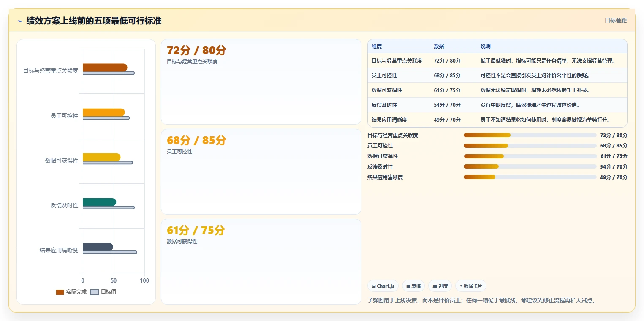Click the 目标差距 label in the header
The height and width of the screenshot is (321, 644).
click(616, 20)
